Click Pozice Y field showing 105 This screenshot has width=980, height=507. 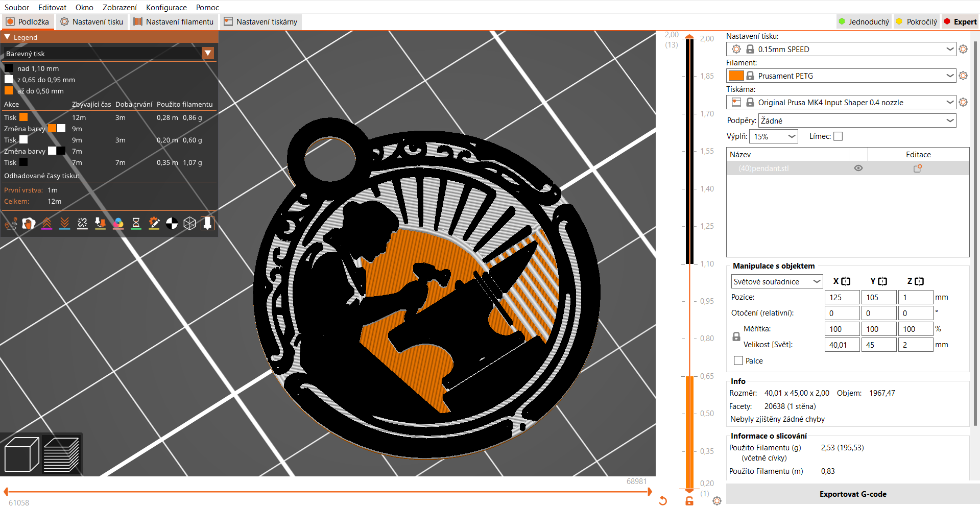click(x=879, y=297)
